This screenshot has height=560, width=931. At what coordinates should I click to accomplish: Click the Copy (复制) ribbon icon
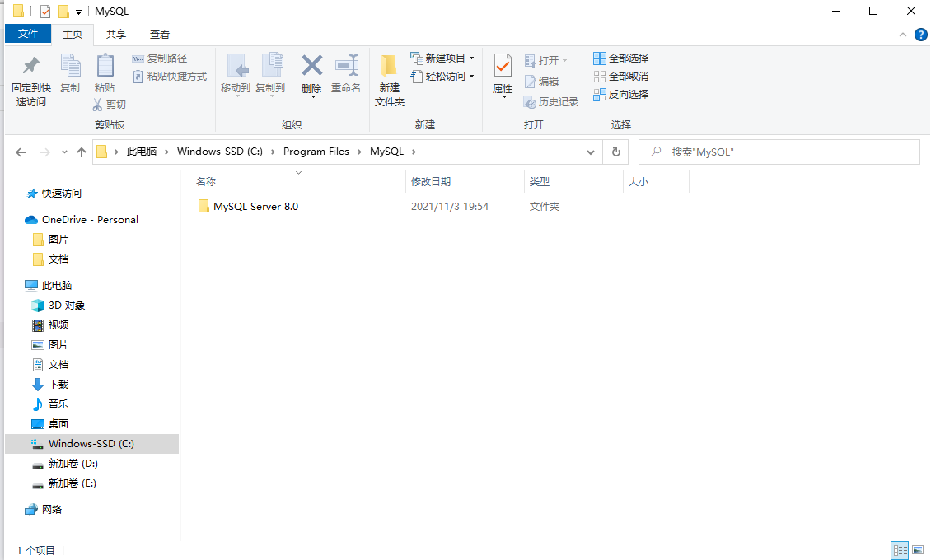[x=70, y=66]
